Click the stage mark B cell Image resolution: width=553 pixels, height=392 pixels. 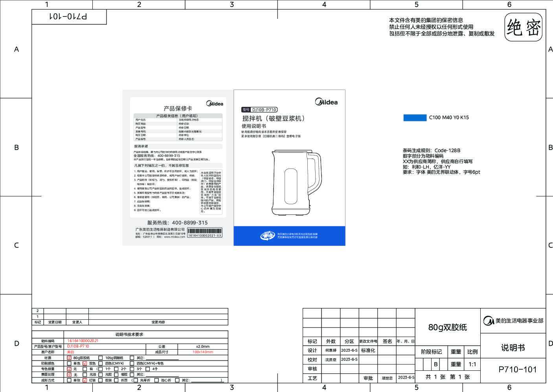[x=435, y=365]
